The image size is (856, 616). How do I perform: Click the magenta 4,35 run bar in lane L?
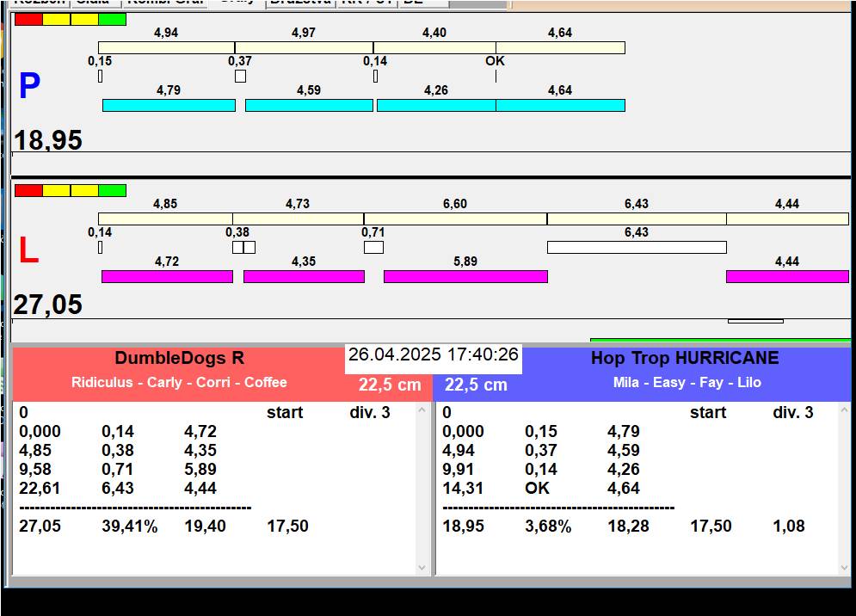coord(304,276)
